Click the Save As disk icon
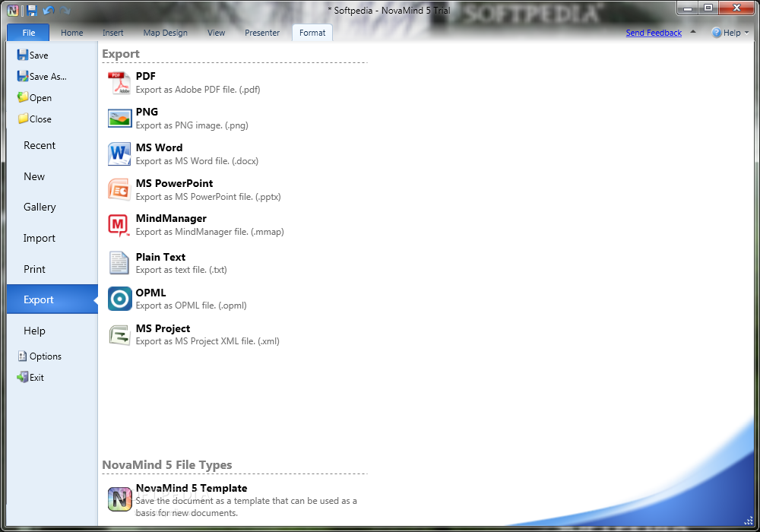760x532 pixels. click(x=22, y=76)
